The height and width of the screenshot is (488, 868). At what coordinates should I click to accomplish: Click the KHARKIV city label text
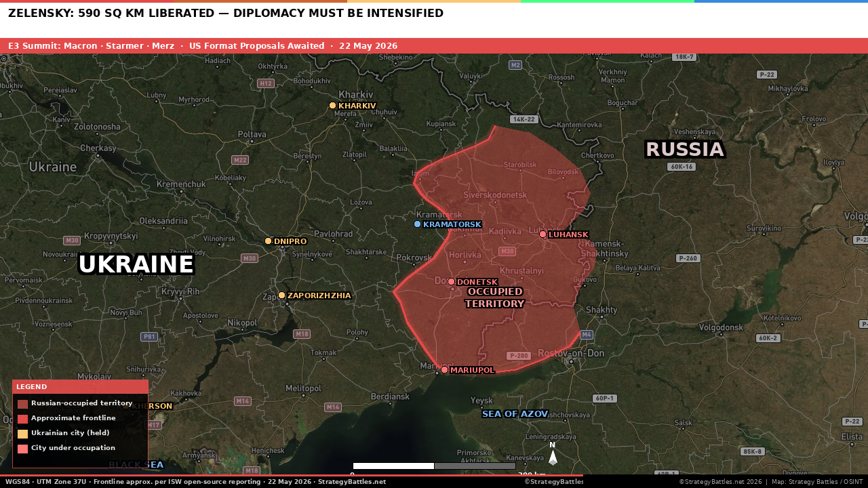coord(357,106)
